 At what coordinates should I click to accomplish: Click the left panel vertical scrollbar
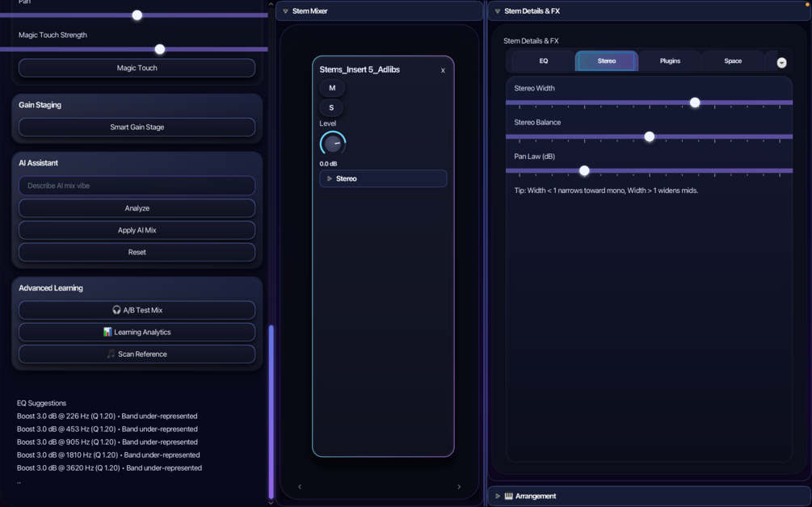(271, 411)
